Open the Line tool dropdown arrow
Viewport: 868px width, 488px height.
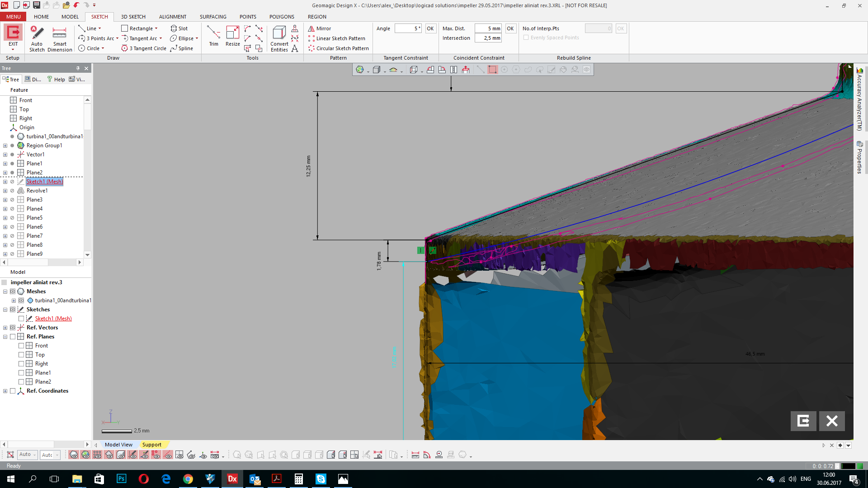(x=100, y=28)
